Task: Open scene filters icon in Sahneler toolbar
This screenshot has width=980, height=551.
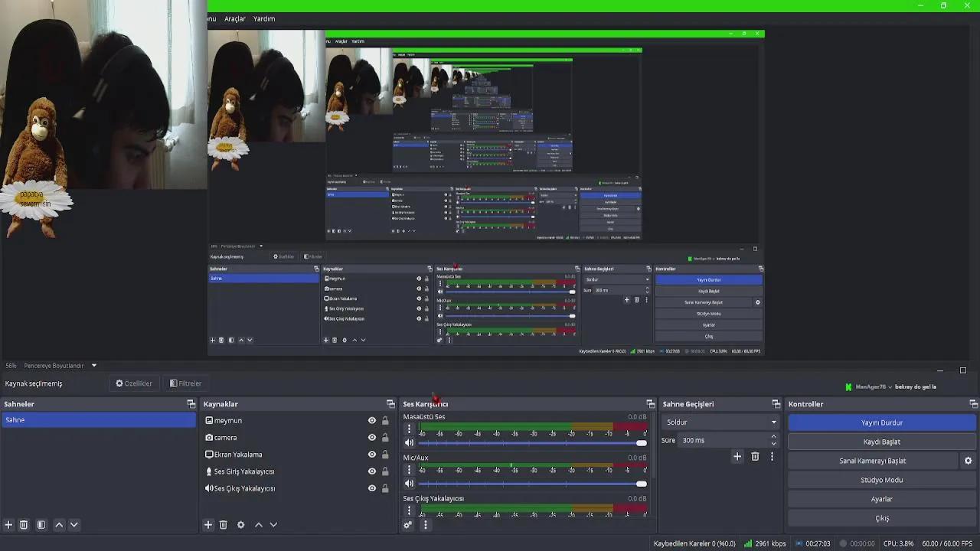Action: click(x=41, y=525)
